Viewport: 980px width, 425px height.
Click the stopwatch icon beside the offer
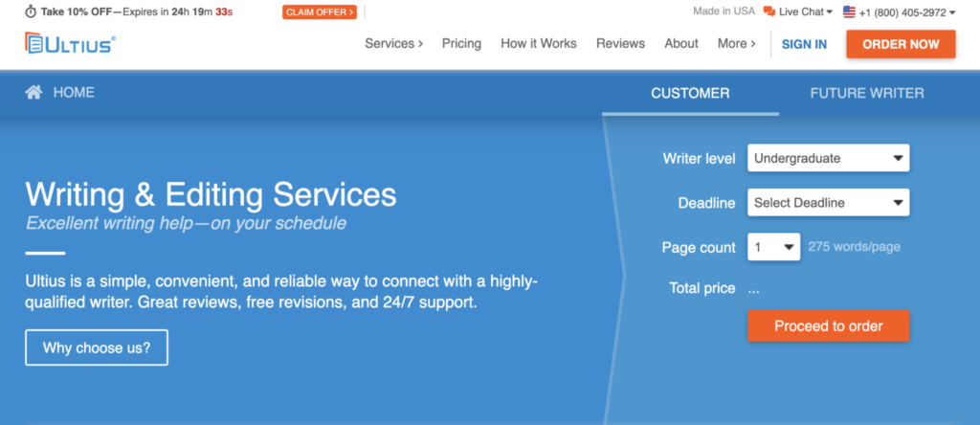point(31,11)
